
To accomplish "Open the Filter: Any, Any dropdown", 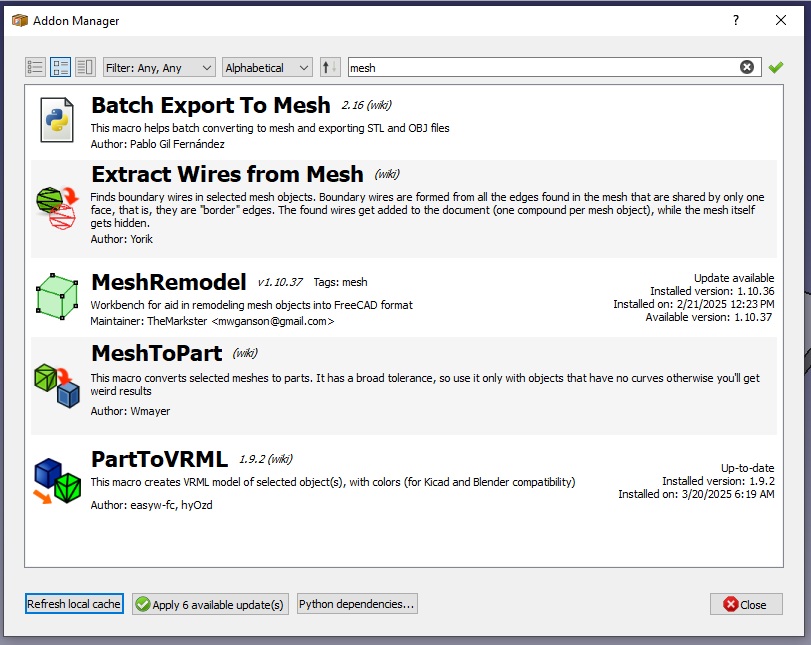I will 159,67.
